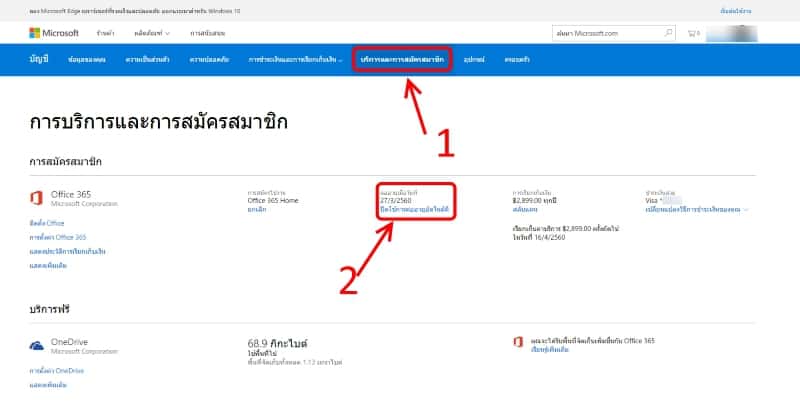Open the OneDrive settings link
Viewport: 800px width, 405px height.
(x=56, y=371)
